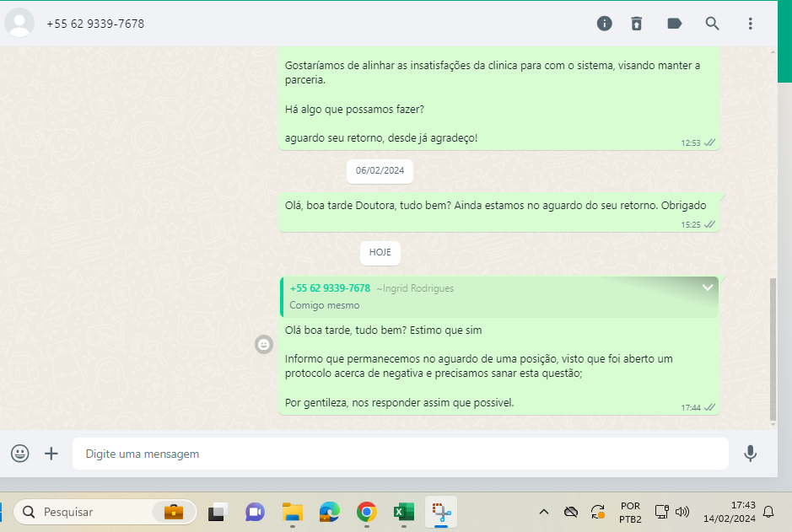Open Task View on the taskbar
Screen dimensions: 792x532
pos(218,512)
